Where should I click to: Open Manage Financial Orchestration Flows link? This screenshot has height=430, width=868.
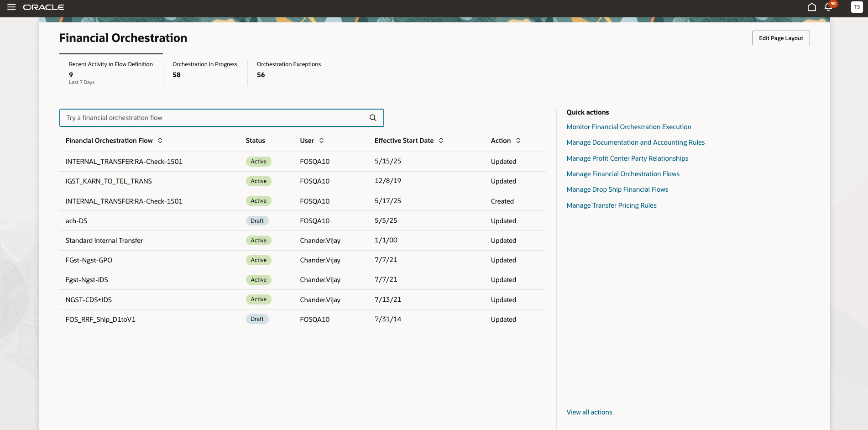point(622,174)
